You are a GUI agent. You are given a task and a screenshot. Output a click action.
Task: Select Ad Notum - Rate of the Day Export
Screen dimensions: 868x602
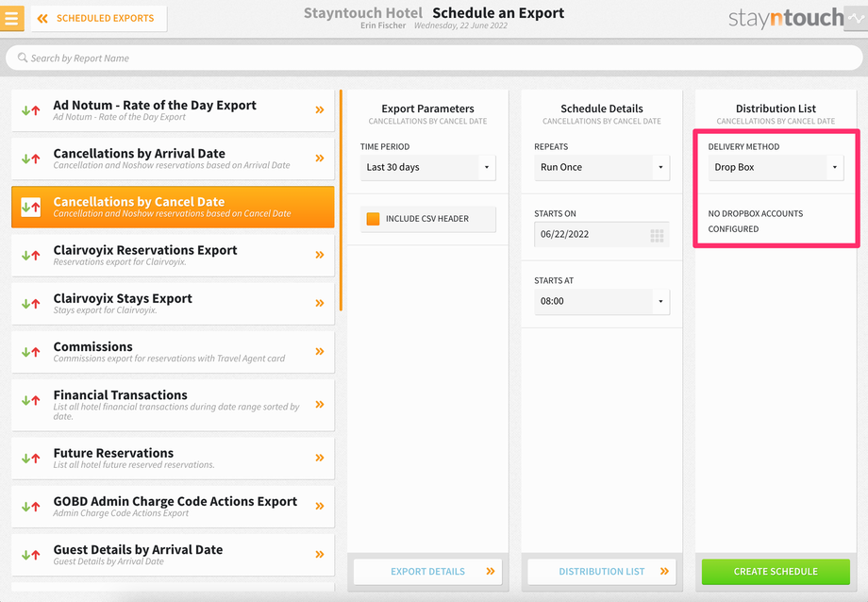point(173,110)
